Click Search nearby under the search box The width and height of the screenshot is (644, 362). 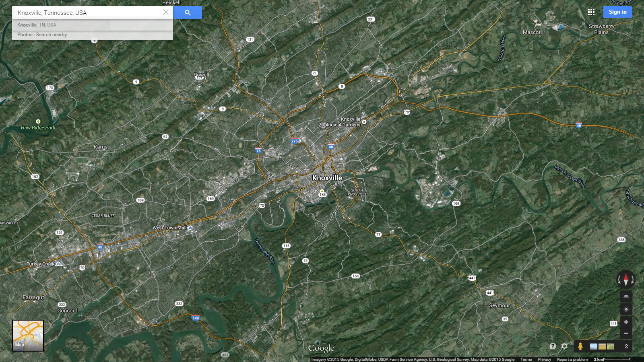pos(52,35)
